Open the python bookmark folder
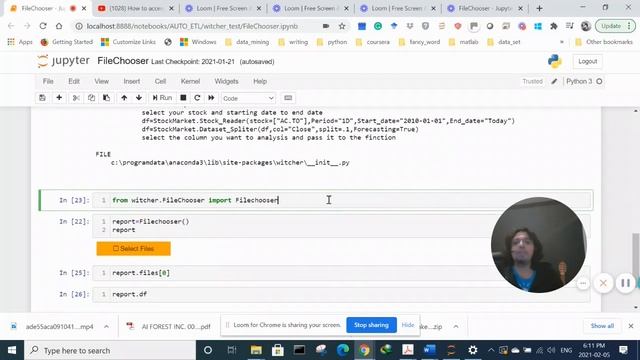 point(332,42)
